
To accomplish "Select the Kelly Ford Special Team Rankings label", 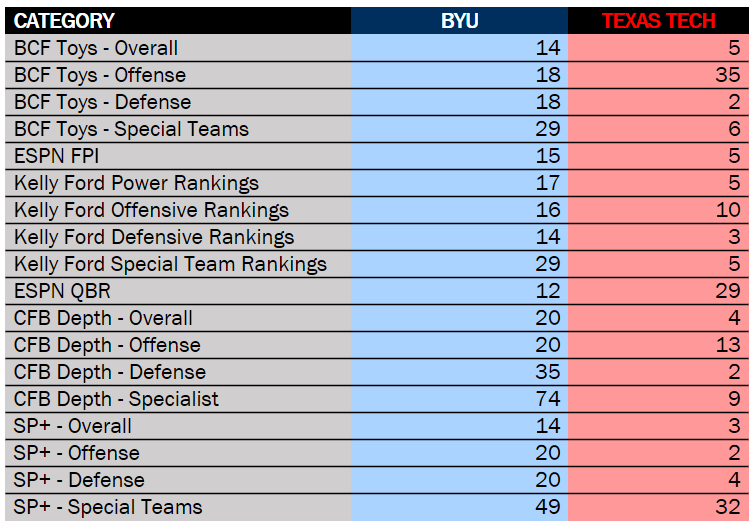I will coord(170,264).
